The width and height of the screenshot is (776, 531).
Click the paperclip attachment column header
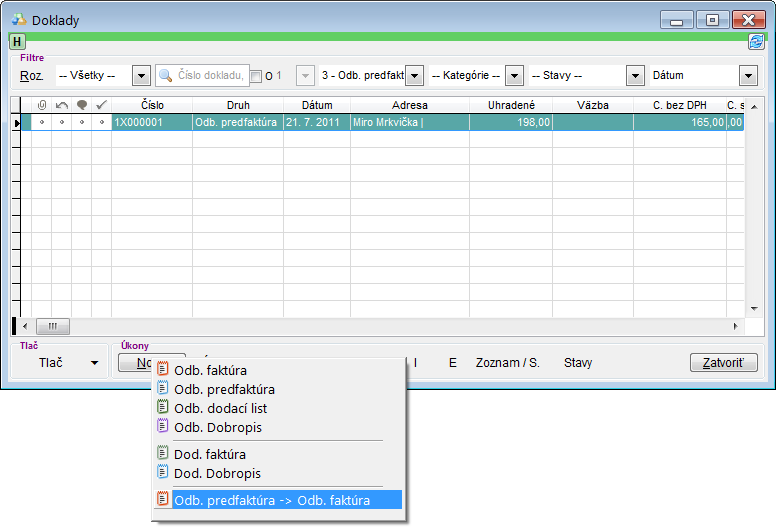coord(41,105)
